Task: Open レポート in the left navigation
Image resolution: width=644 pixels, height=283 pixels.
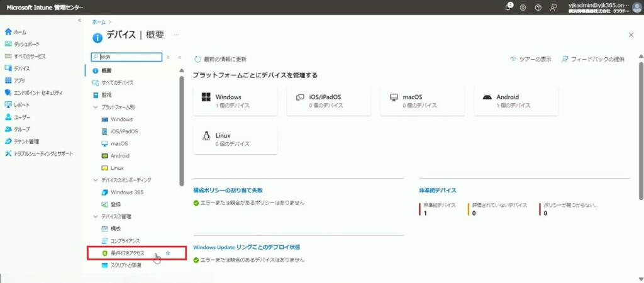Action: tap(17, 105)
